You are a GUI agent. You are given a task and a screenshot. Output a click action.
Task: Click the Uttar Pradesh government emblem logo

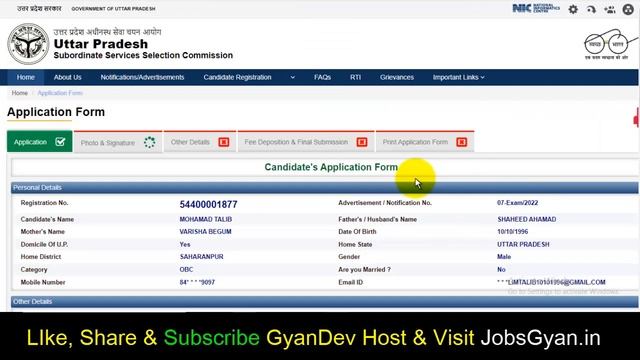point(28,44)
